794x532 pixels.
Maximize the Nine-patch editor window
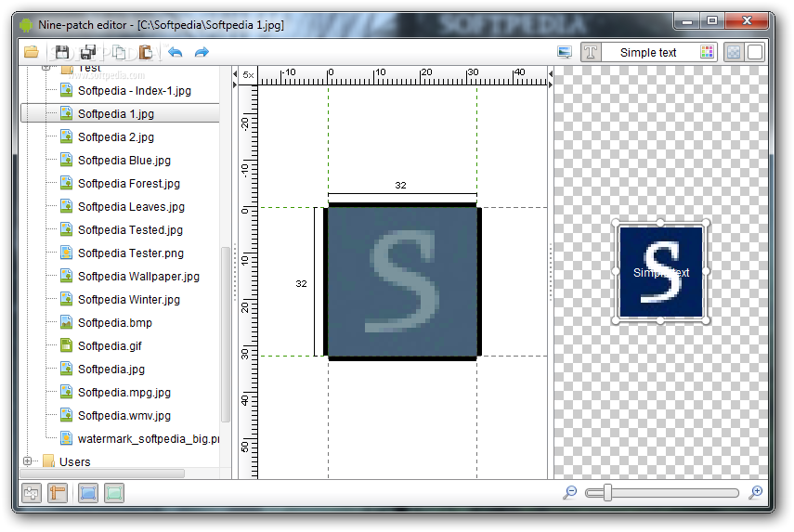point(712,21)
